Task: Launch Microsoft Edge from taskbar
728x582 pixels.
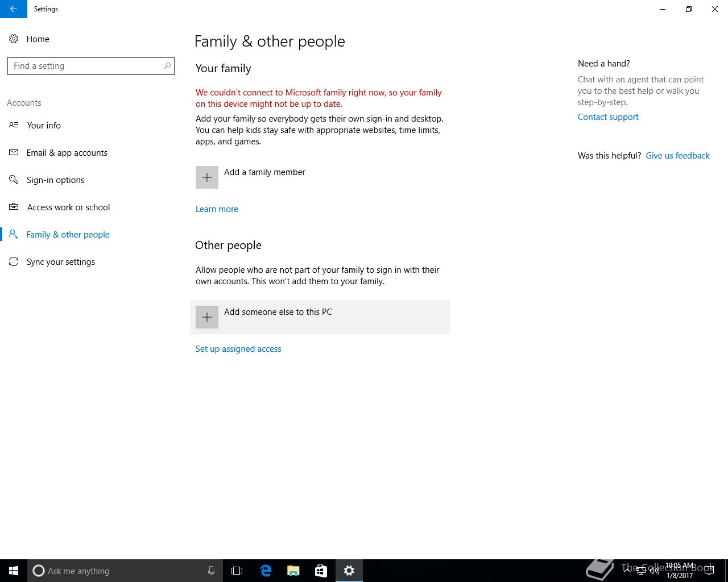Action: pyautogui.click(x=265, y=571)
